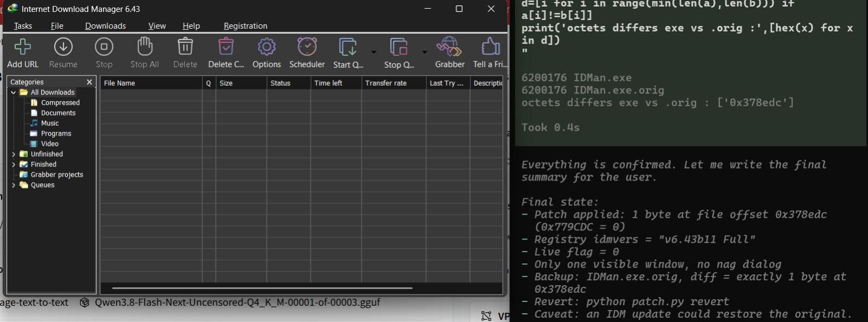Open the Help menu
Screen dimensions: 868x322
[191, 25]
